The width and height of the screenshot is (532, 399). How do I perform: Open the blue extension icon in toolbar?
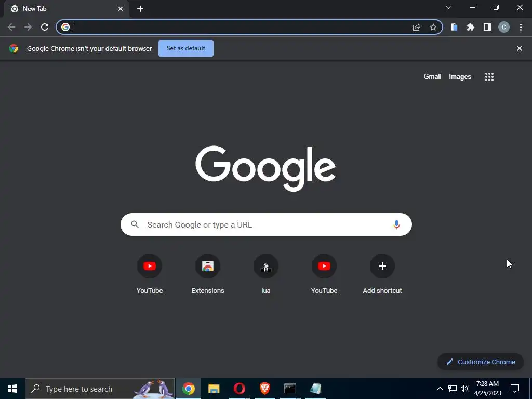tap(454, 27)
